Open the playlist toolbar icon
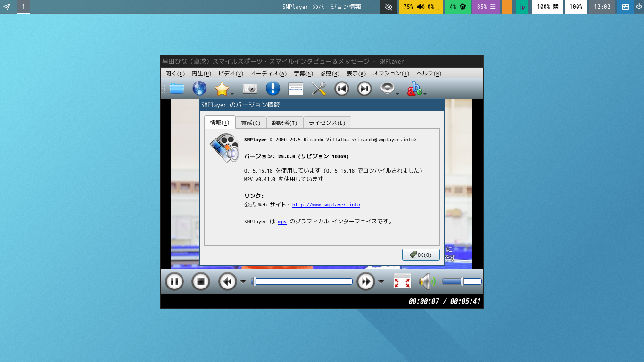Image resolution: width=644 pixels, height=362 pixels. pyautogui.click(x=296, y=89)
